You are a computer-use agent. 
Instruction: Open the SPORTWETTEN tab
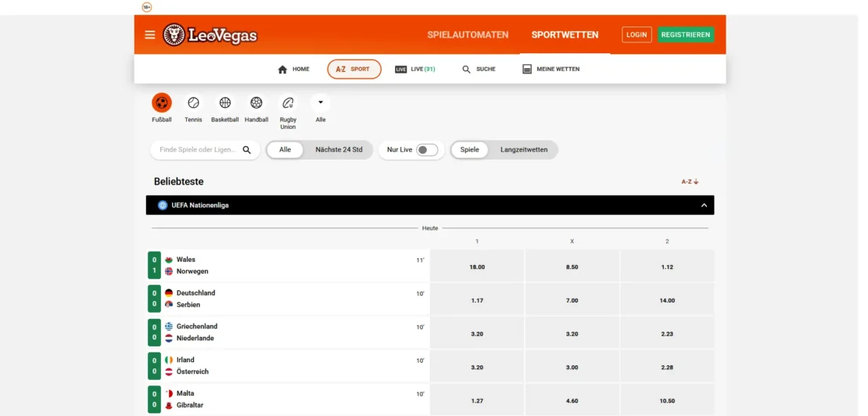pos(565,35)
